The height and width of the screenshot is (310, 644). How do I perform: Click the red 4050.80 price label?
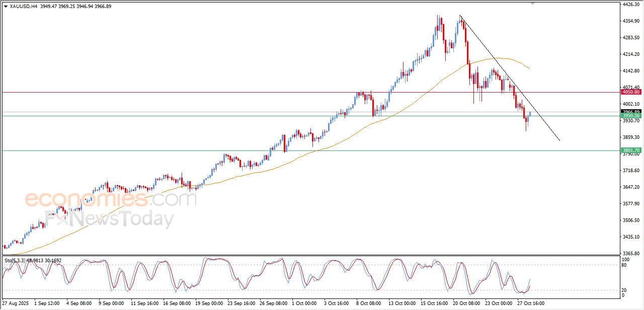[x=630, y=92]
